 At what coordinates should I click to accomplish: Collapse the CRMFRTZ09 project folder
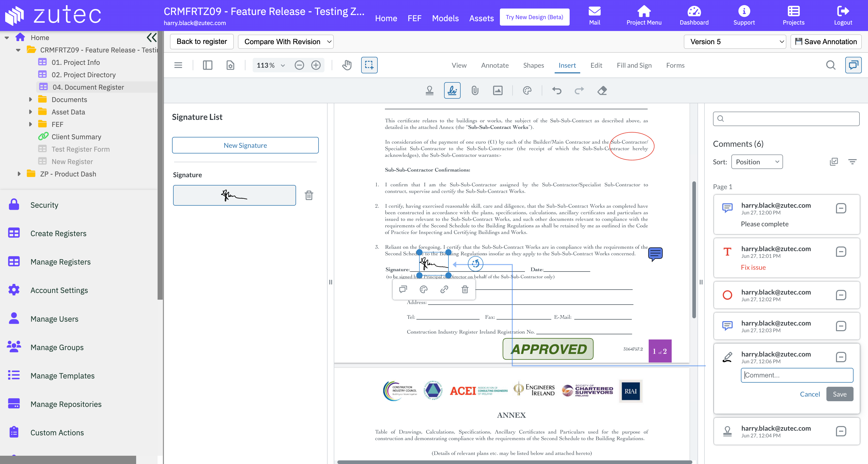coord(18,50)
